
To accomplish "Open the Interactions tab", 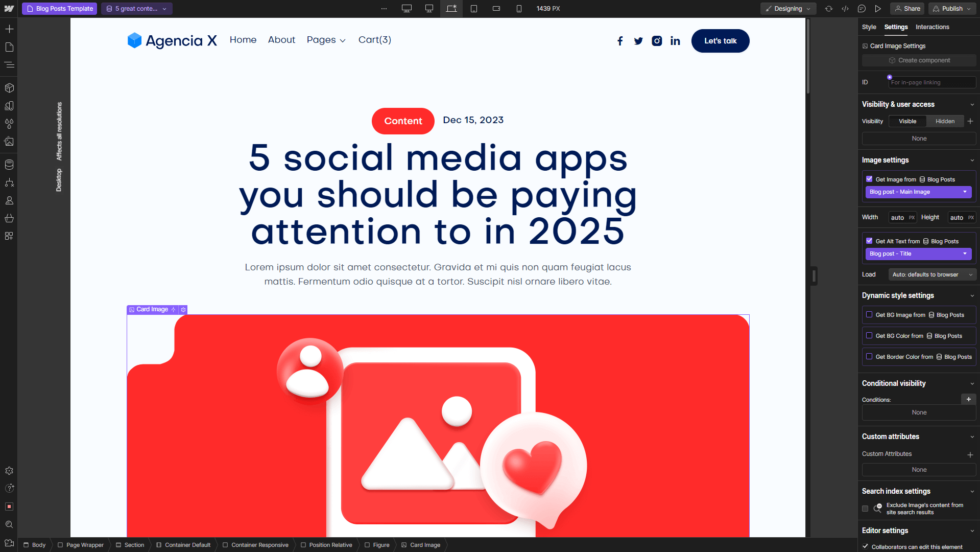I will tap(933, 27).
